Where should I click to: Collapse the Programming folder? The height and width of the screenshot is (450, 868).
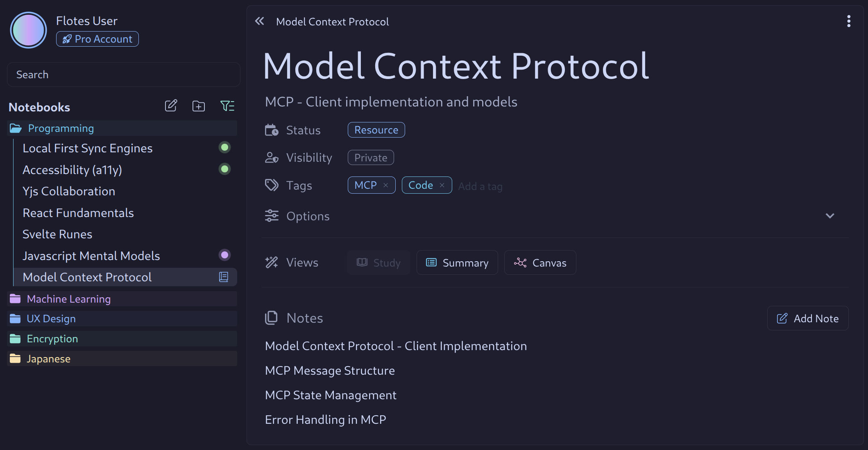[122, 128]
